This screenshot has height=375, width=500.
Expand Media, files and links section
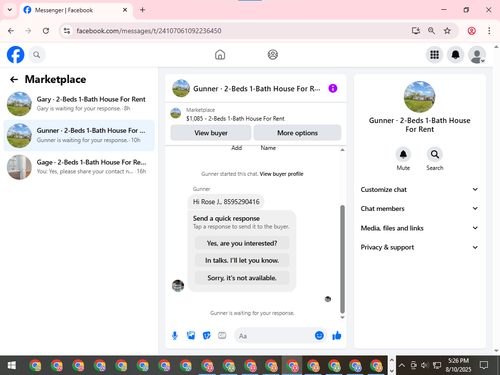pos(419,228)
